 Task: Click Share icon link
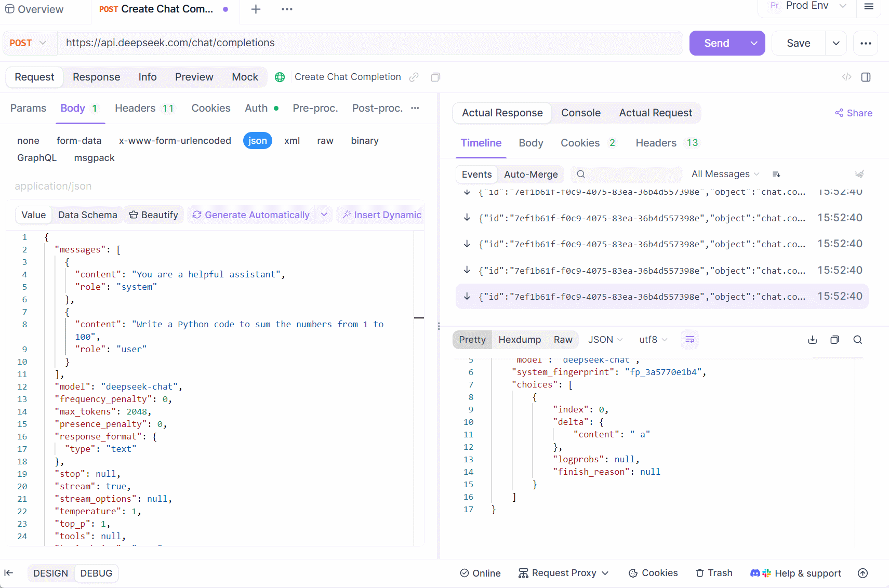[x=854, y=113]
